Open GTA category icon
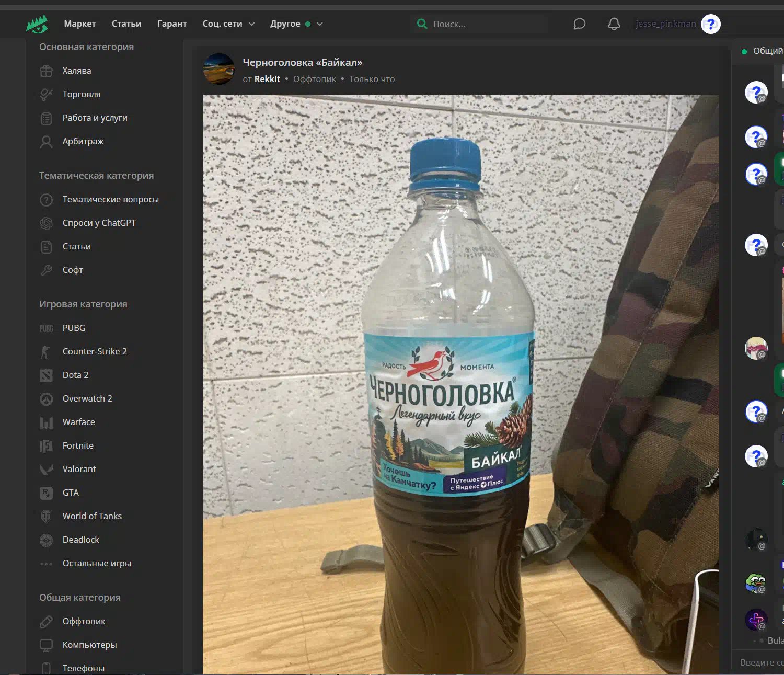This screenshot has height=675, width=784. click(x=47, y=493)
